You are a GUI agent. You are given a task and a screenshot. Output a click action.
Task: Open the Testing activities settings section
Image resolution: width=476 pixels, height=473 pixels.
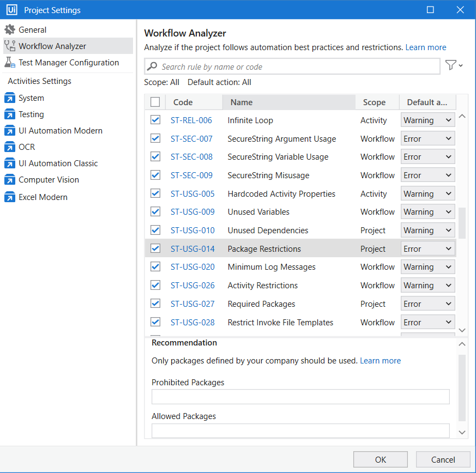coord(31,114)
